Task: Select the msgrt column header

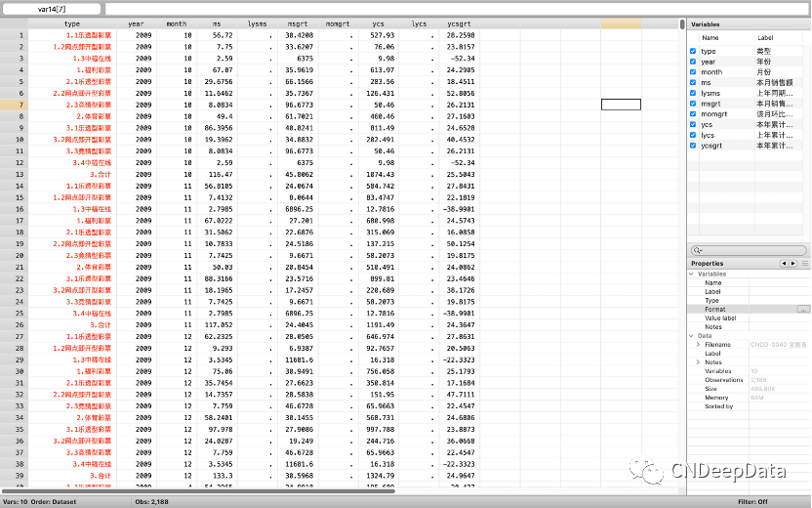Action: coord(298,23)
